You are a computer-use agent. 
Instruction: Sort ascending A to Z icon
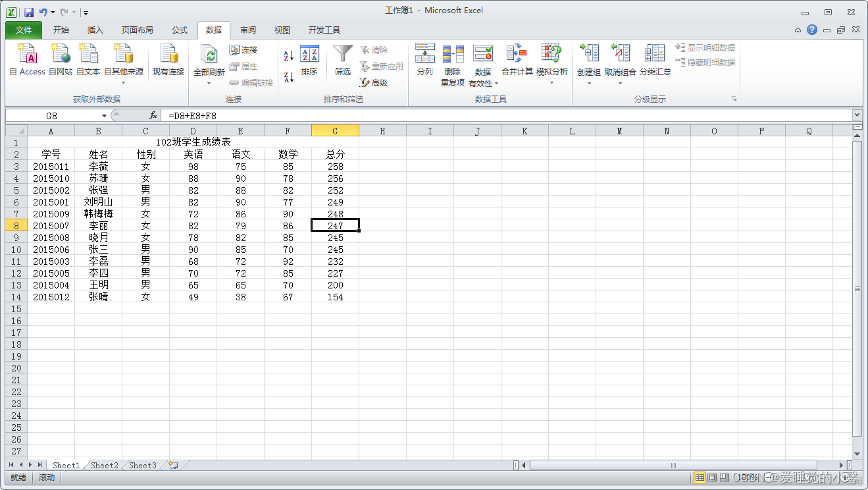tap(288, 55)
